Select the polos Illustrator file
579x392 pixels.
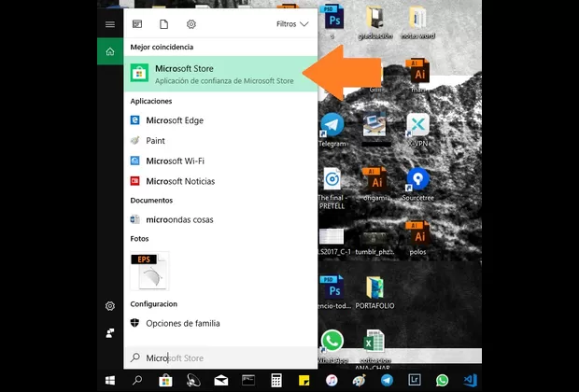click(418, 238)
